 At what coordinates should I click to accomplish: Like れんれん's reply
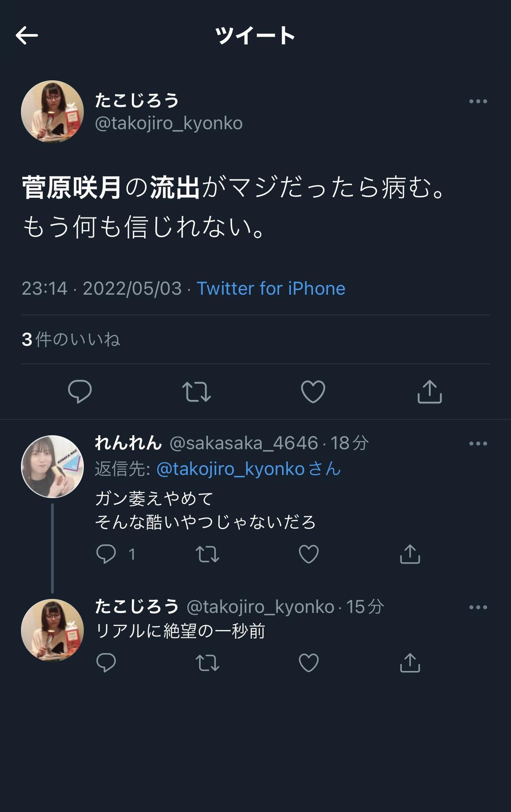[x=309, y=554]
